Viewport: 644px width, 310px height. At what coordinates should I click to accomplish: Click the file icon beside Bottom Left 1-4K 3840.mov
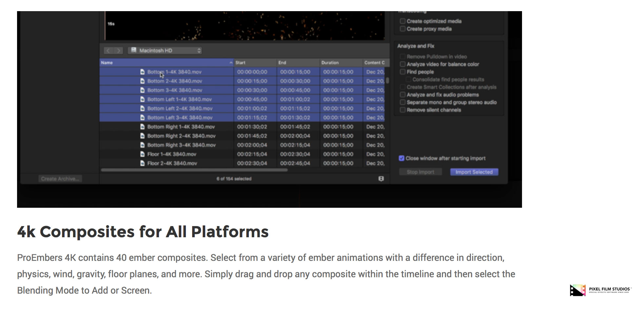pos(142,99)
